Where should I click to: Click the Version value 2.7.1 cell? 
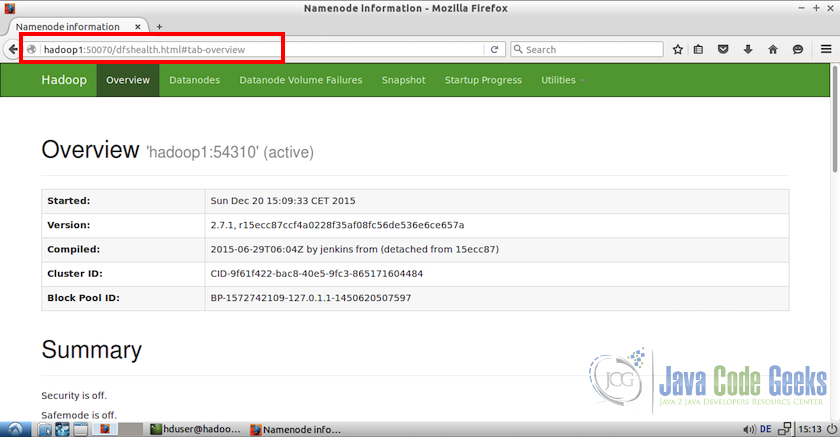tap(497, 225)
